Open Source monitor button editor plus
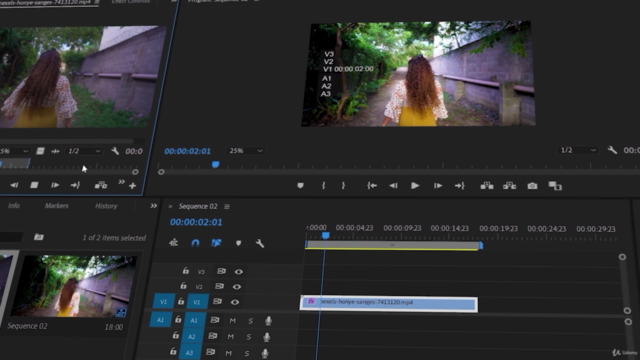640x360 pixels. pos(132,186)
